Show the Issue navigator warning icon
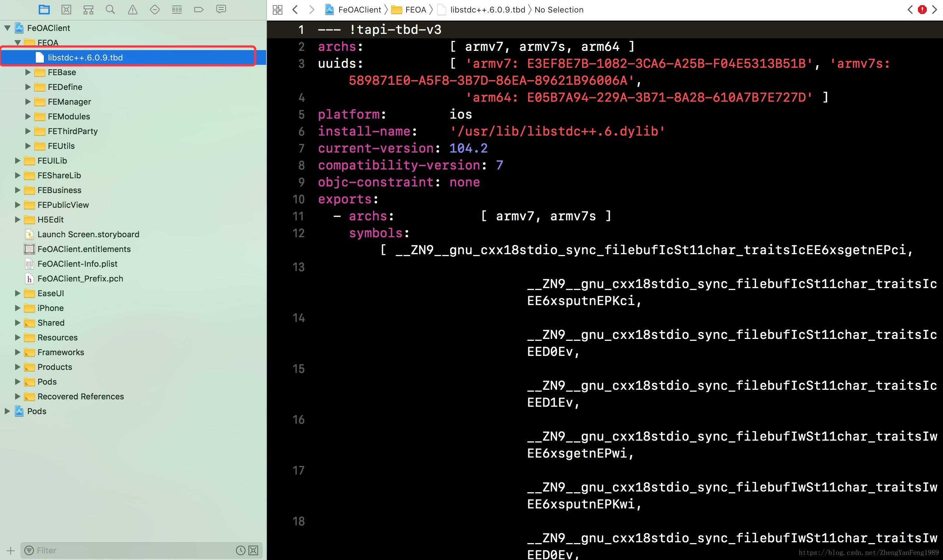The width and height of the screenshot is (943, 560). (x=132, y=10)
